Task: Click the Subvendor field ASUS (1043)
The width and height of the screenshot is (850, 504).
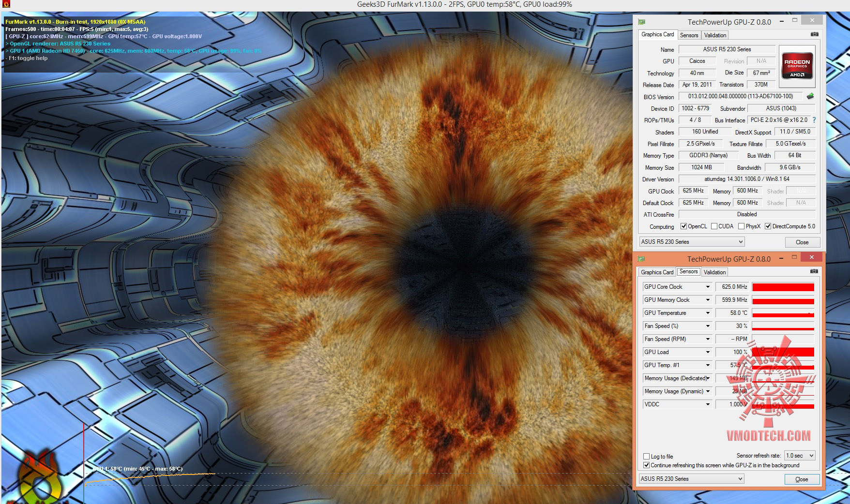Action: (x=781, y=108)
